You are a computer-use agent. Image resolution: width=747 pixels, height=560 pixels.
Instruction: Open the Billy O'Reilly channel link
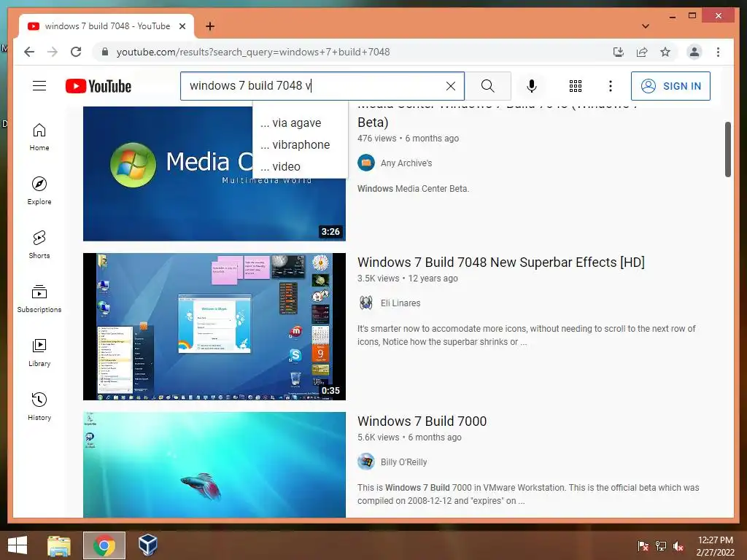tap(403, 462)
